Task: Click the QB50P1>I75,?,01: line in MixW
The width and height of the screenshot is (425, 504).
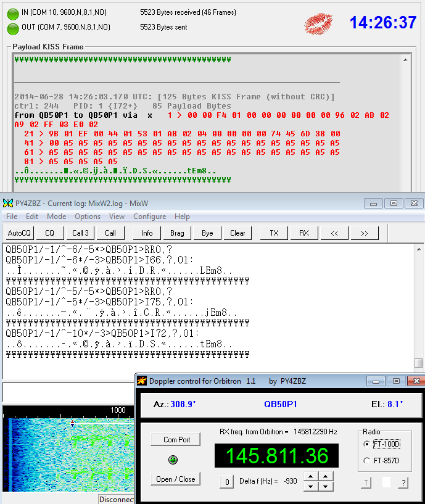Action: click(100, 302)
